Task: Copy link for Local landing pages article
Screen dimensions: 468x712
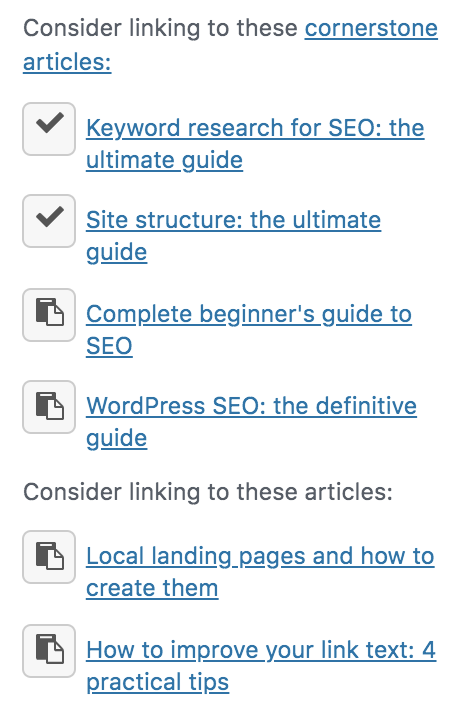Action: pos(49,557)
